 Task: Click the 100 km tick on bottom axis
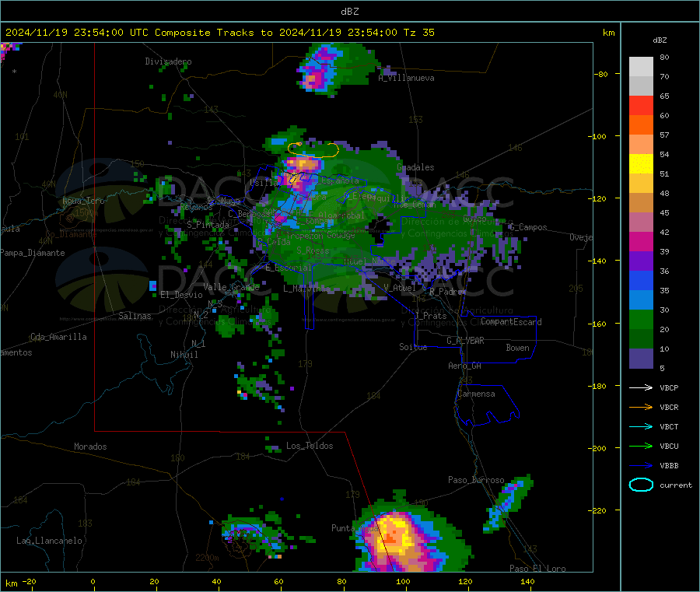tap(403, 582)
